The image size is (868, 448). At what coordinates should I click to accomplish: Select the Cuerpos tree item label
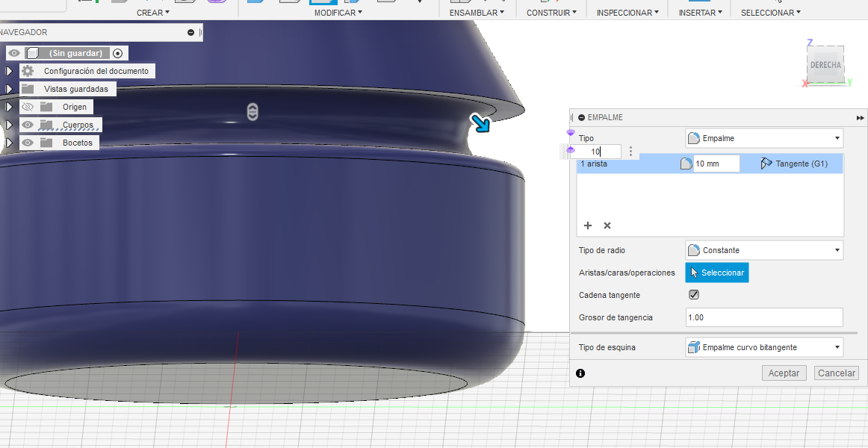point(78,125)
